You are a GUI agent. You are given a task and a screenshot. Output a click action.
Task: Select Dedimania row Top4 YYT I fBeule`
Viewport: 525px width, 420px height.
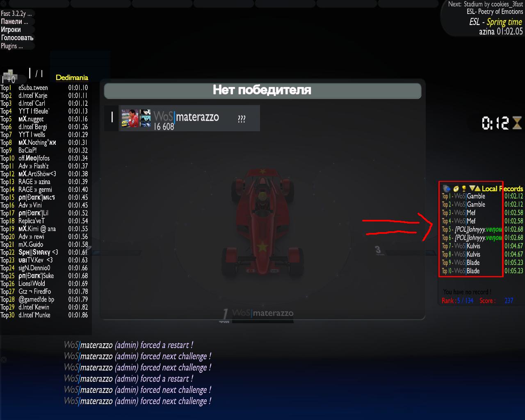tap(44, 111)
